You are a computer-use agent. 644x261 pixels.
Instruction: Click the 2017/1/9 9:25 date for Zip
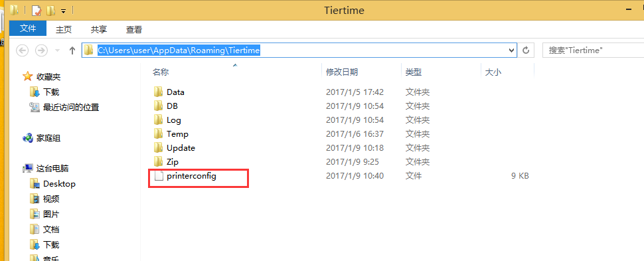click(x=353, y=162)
